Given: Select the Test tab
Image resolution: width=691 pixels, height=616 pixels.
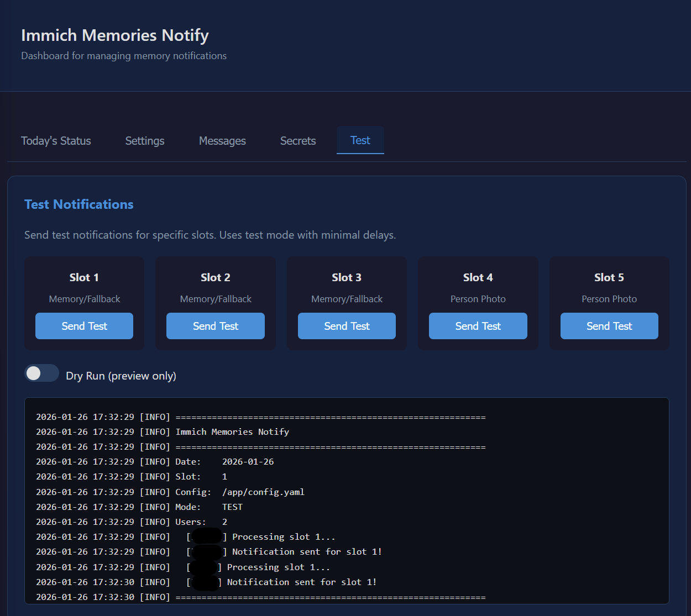Looking at the screenshot, I should point(360,140).
